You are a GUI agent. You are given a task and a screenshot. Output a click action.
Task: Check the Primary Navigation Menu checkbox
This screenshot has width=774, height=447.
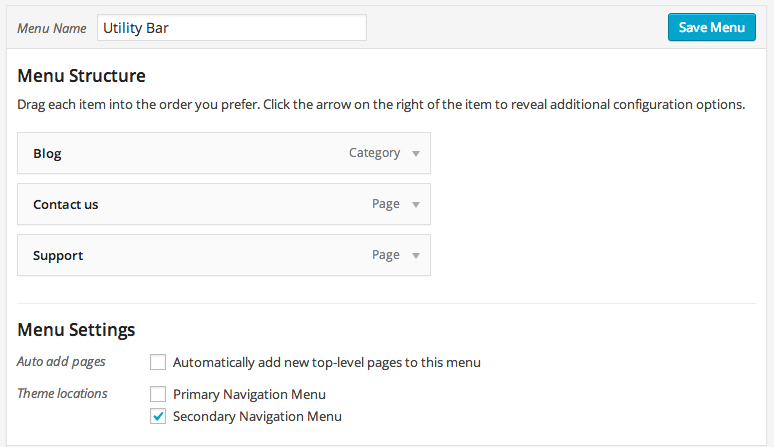tap(158, 394)
